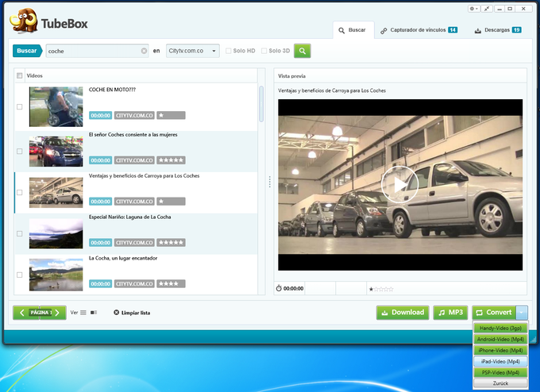Click the Convert button
The height and width of the screenshot is (392, 540).
(494, 313)
